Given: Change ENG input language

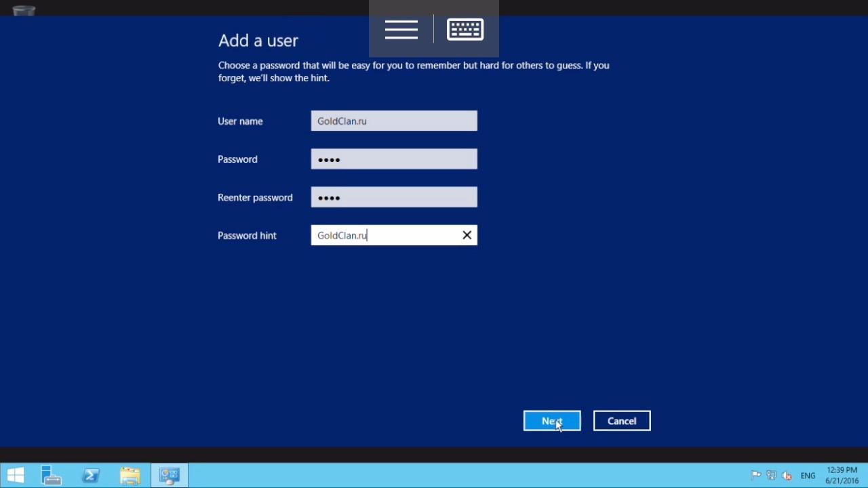Looking at the screenshot, I should (x=808, y=476).
